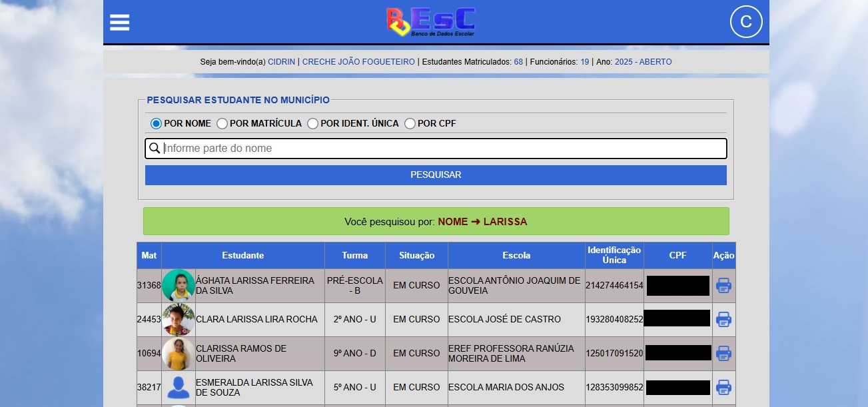Click the 2025 - ABERTO year link

tap(643, 62)
